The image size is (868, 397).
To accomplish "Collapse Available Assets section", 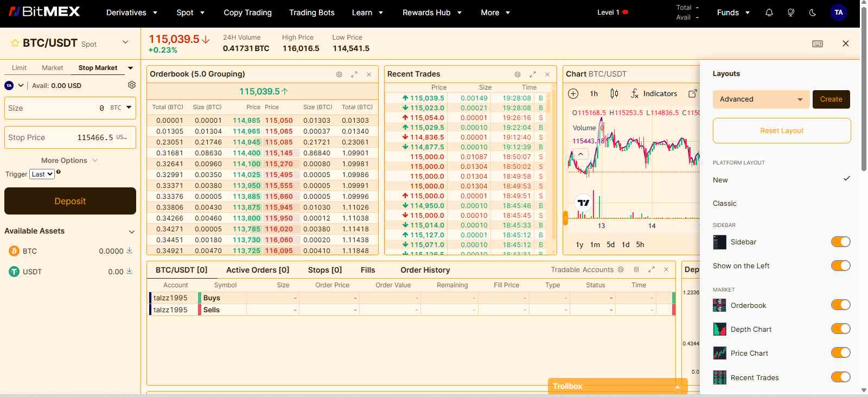I will click(131, 231).
